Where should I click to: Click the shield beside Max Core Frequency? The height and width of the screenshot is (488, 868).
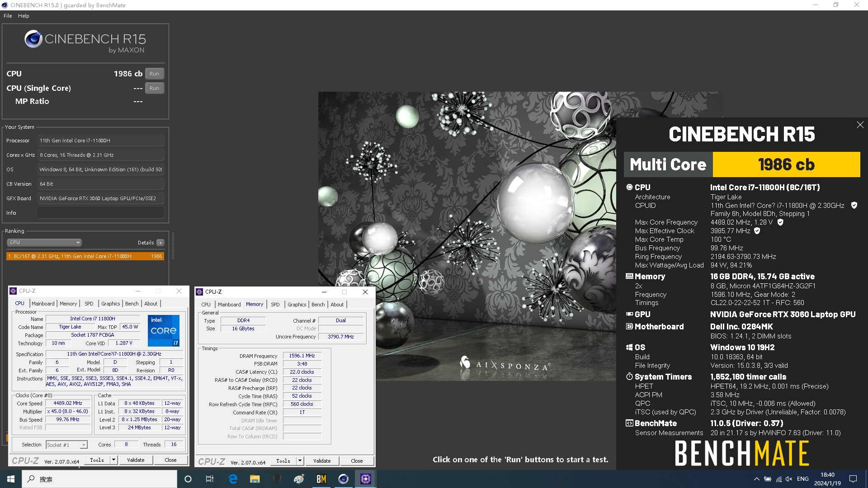coord(780,222)
